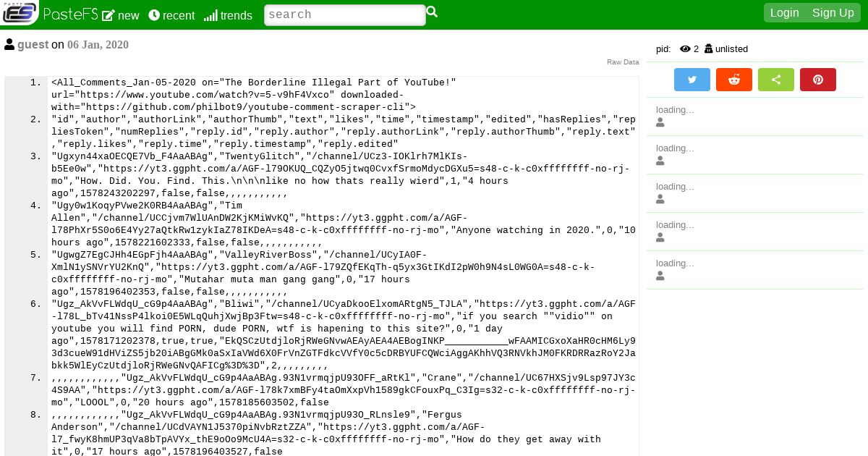Screen dimensions: 868x456
Task: Select line number 4 of the paste
Action: pos(35,206)
